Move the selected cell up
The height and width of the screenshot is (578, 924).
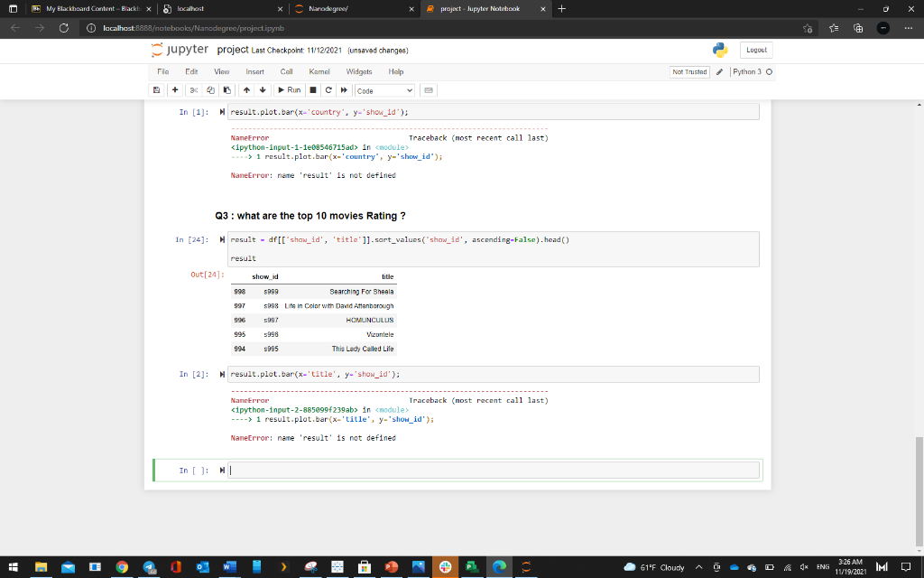245,89
